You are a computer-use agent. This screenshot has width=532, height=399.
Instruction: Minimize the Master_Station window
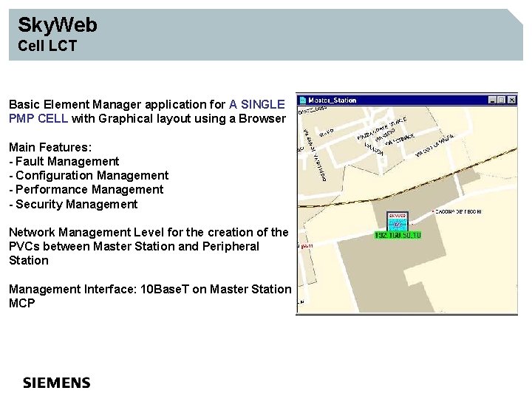492,100
